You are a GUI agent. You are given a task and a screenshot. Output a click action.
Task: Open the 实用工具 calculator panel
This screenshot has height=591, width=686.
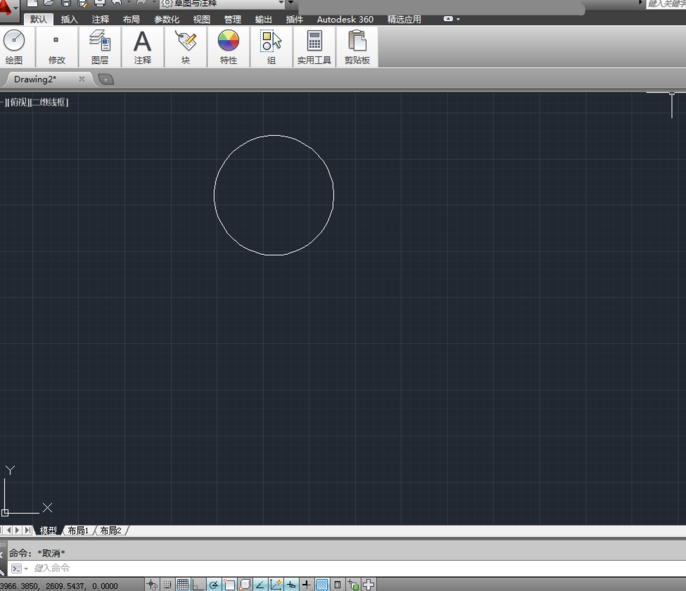point(314,47)
